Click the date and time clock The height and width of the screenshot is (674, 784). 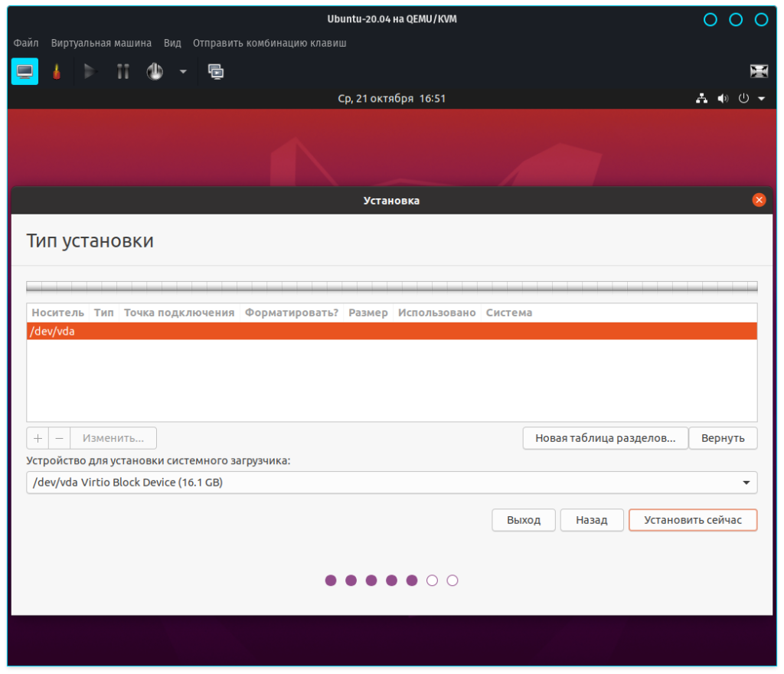(391, 99)
